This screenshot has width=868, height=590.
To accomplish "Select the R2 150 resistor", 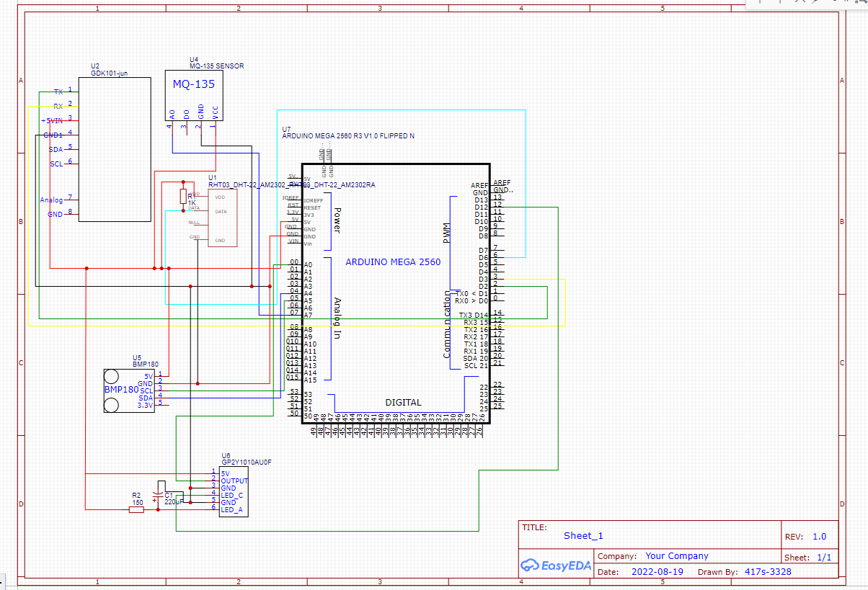I will 136,509.
